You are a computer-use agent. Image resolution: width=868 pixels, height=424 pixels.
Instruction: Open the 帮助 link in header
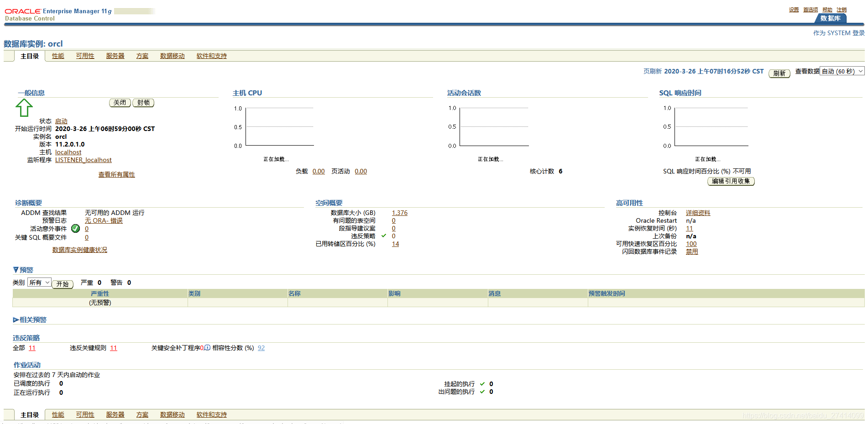[x=827, y=10]
